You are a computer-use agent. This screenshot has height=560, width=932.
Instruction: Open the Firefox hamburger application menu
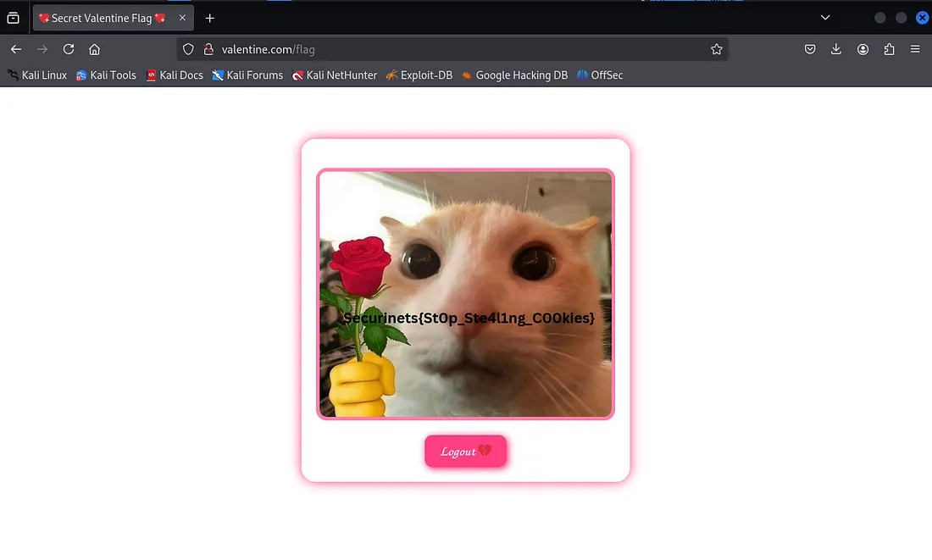pyautogui.click(x=915, y=49)
